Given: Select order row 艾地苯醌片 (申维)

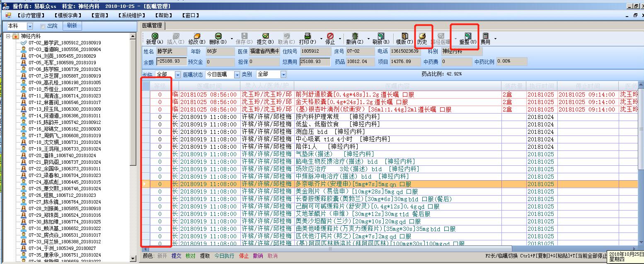Looking at the screenshot, I should click(390, 214).
